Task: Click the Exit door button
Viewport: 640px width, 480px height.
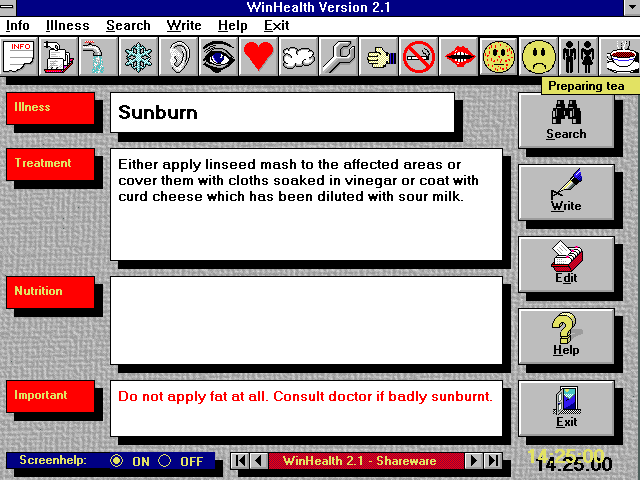Action: 566,407
